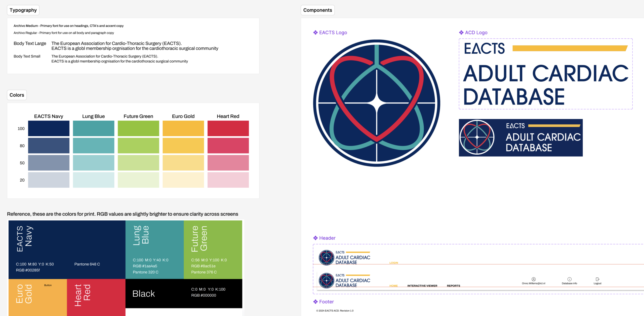Click the purple diamond beside "ACD Logo"
644x316 pixels.
[461, 32]
